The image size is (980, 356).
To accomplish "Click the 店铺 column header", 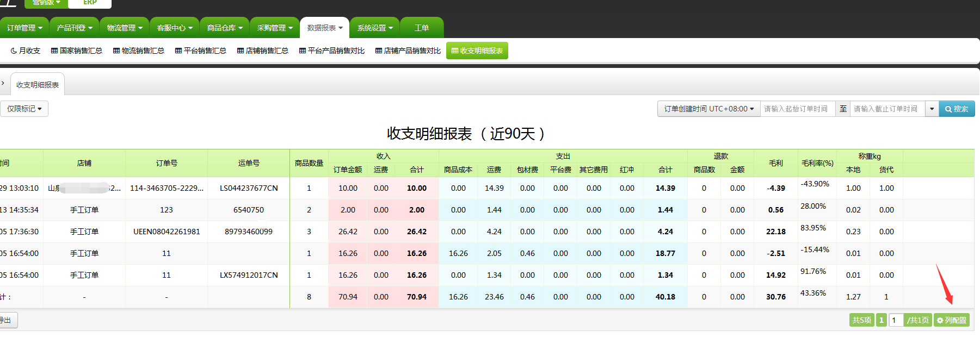I will [x=84, y=163].
